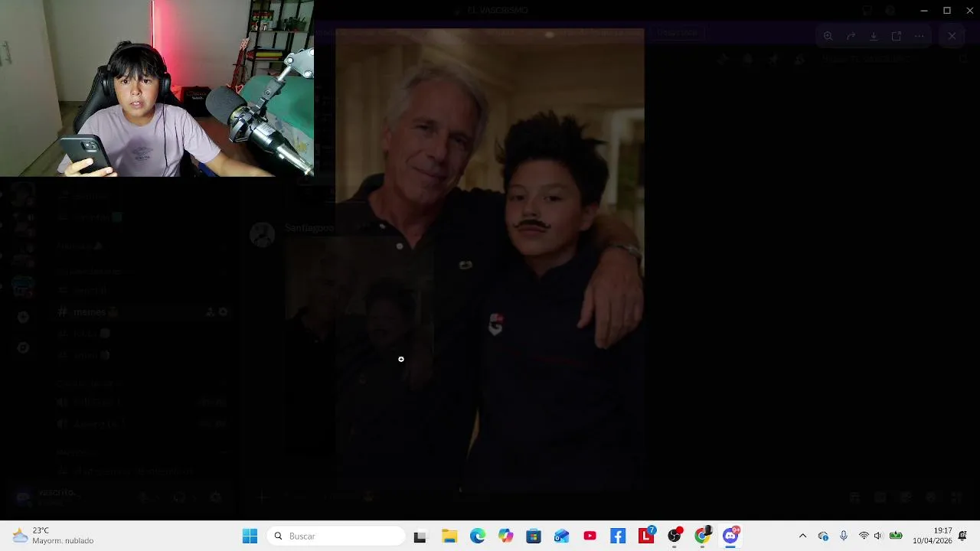Forward the image using the arrow icon
Screen dimensions: 980x551
[851, 36]
